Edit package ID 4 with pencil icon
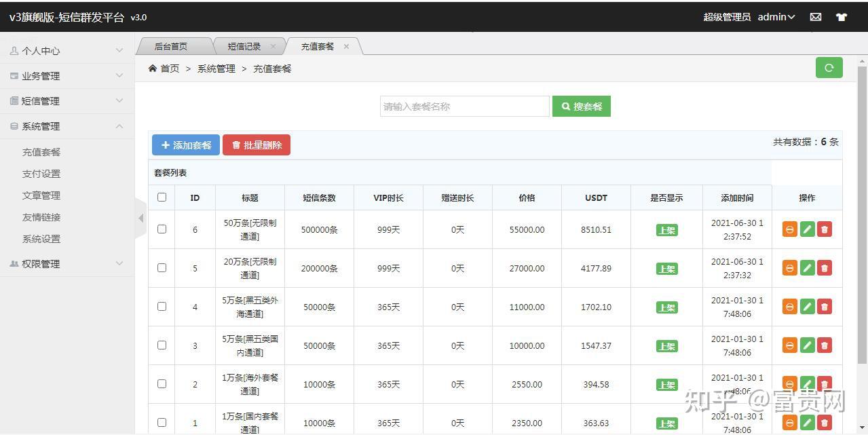The height and width of the screenshot is (435, 868). point(807,307)
